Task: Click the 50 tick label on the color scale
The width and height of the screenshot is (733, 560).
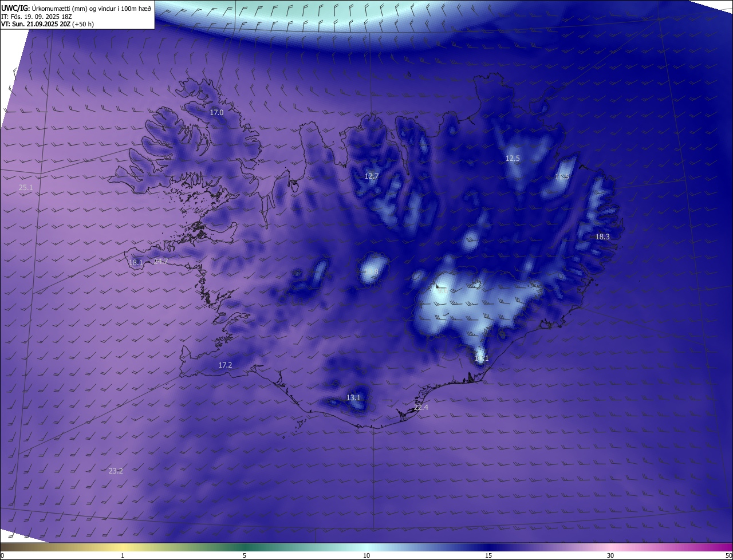Action: click(728, 555)
